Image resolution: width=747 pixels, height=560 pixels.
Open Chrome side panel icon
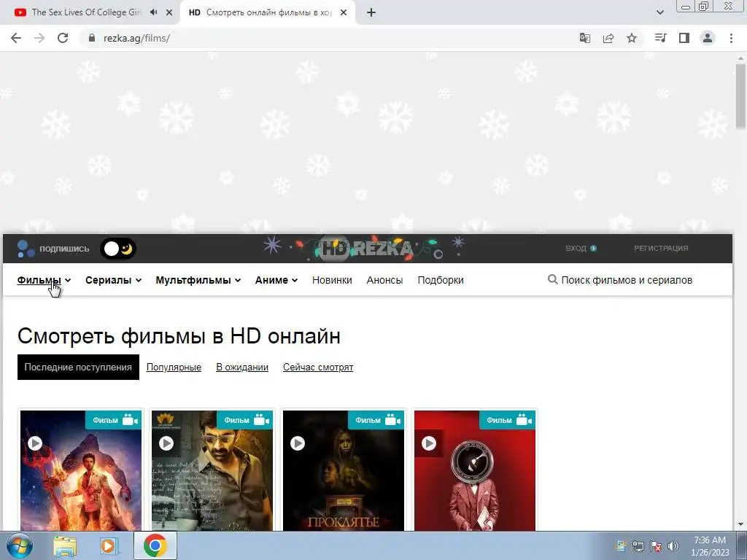684,38
